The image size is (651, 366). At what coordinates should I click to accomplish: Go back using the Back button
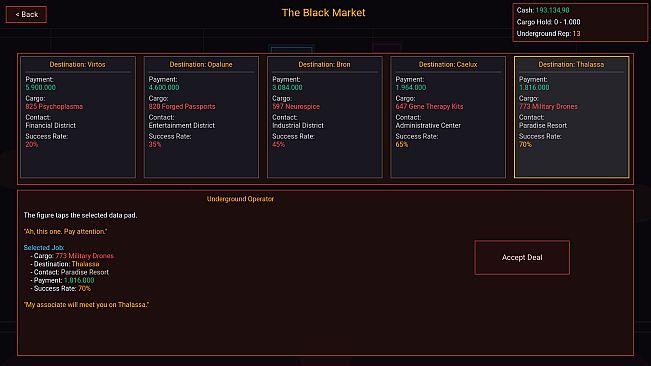(26, 15)
